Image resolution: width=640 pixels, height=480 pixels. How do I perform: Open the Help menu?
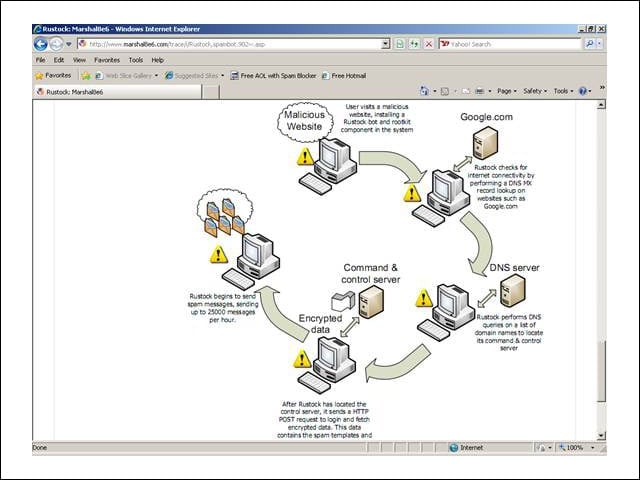pyautogui.click(x=158, y=60)
